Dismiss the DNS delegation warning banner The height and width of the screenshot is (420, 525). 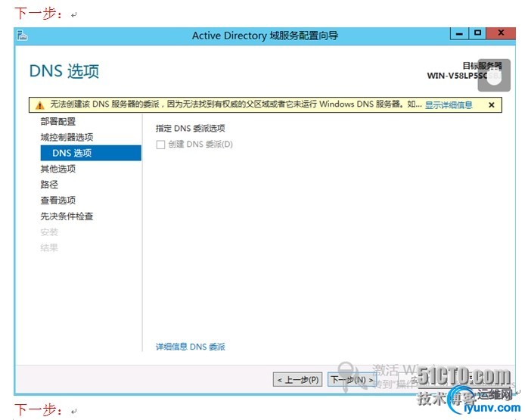pyautogui.click(x=491, y=105)
